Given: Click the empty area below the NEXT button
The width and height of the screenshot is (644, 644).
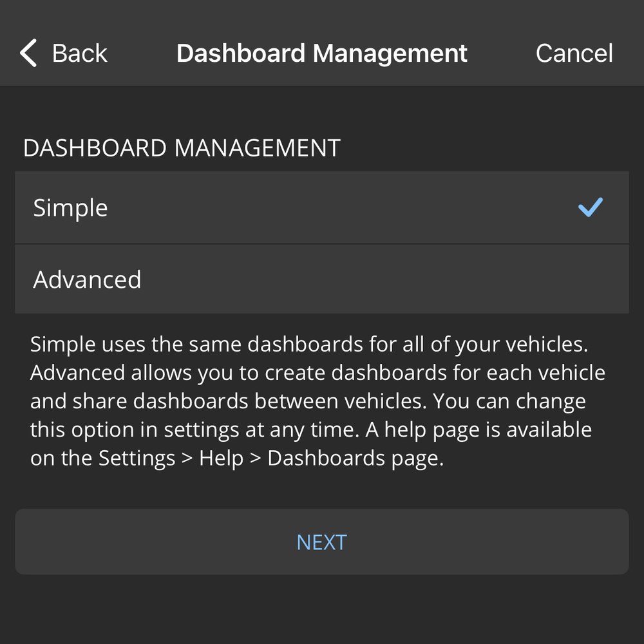Looking at the screenshot, I should (x=322, y=612).
